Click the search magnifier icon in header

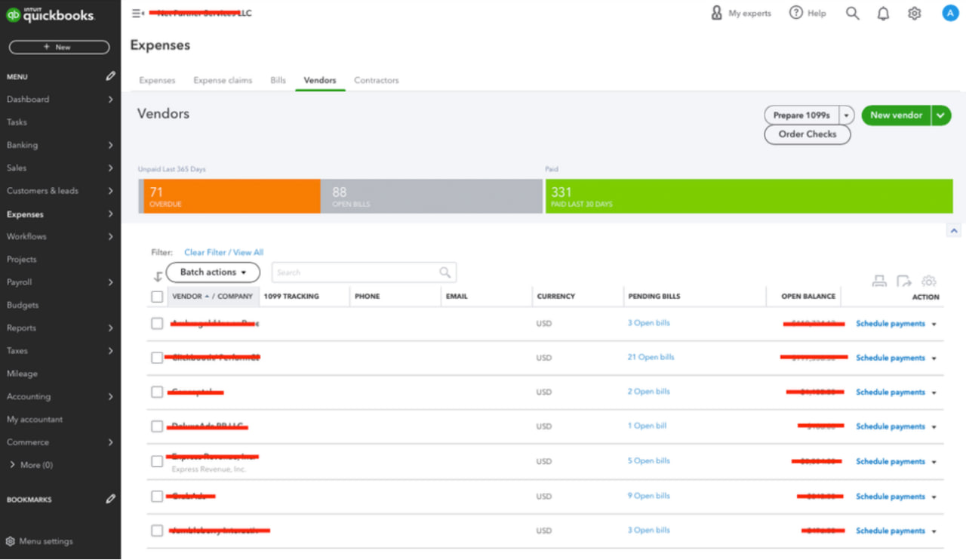(852, 14)
